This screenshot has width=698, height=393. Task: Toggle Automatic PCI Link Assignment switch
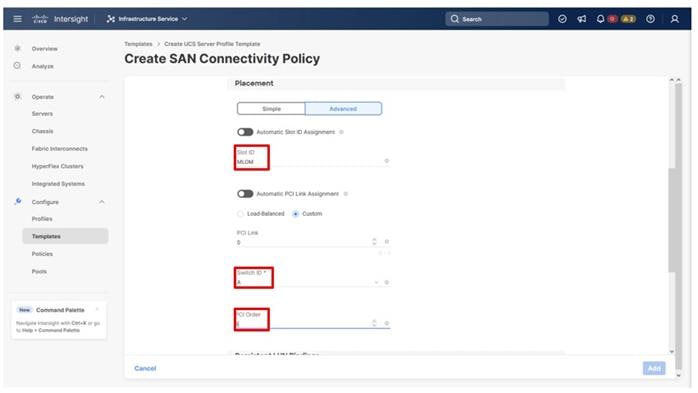(245, 194)
